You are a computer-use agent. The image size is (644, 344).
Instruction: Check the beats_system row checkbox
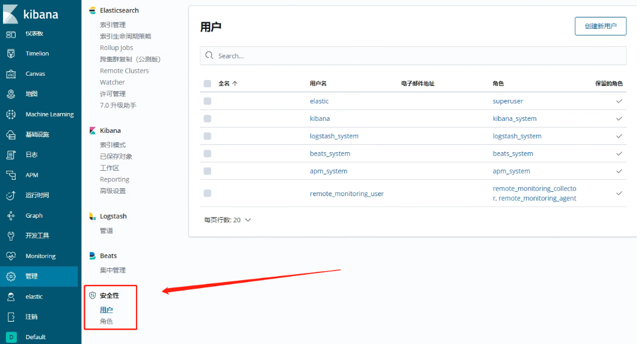[208, 153]
